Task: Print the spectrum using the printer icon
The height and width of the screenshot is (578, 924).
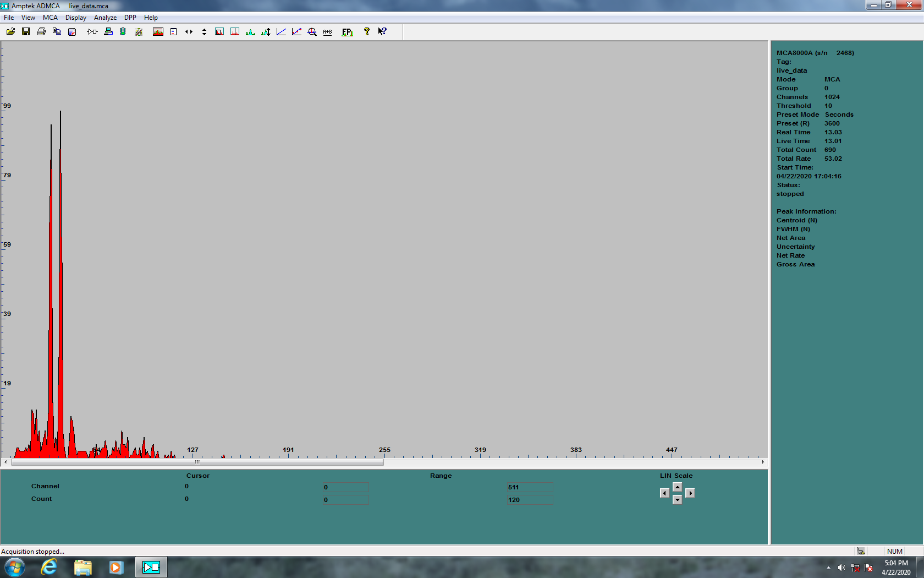Action: [41, 32]
